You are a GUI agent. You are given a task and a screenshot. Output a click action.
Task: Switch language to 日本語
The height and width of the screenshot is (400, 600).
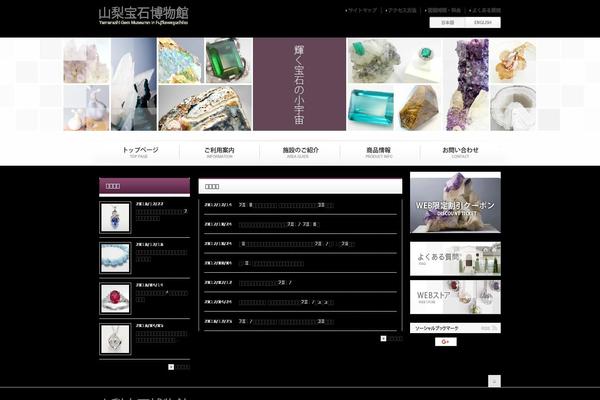[x=447, y=23]
